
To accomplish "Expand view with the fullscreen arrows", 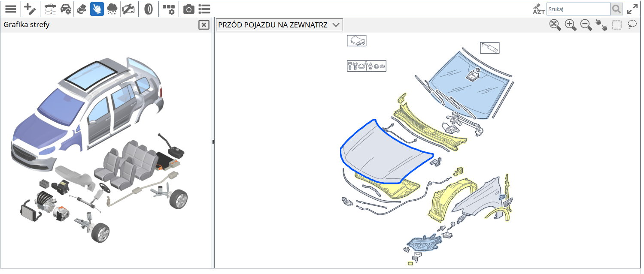I will click(632, 9).
